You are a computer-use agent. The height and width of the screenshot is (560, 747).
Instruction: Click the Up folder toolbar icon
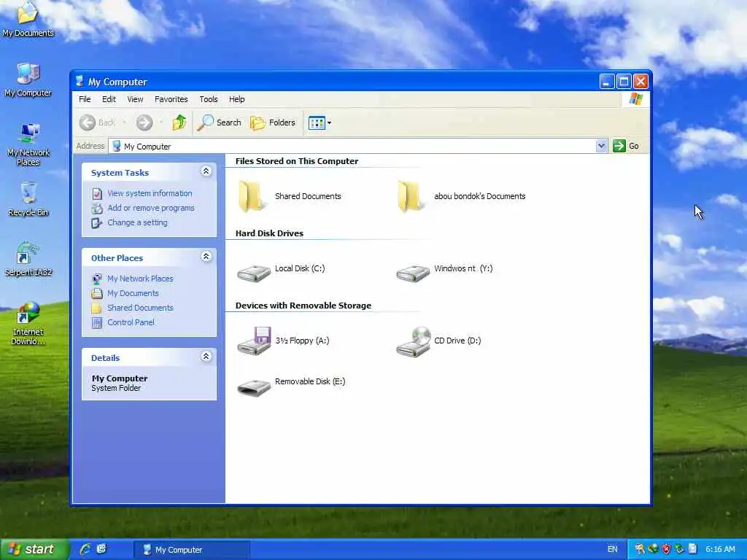(179, 122)
